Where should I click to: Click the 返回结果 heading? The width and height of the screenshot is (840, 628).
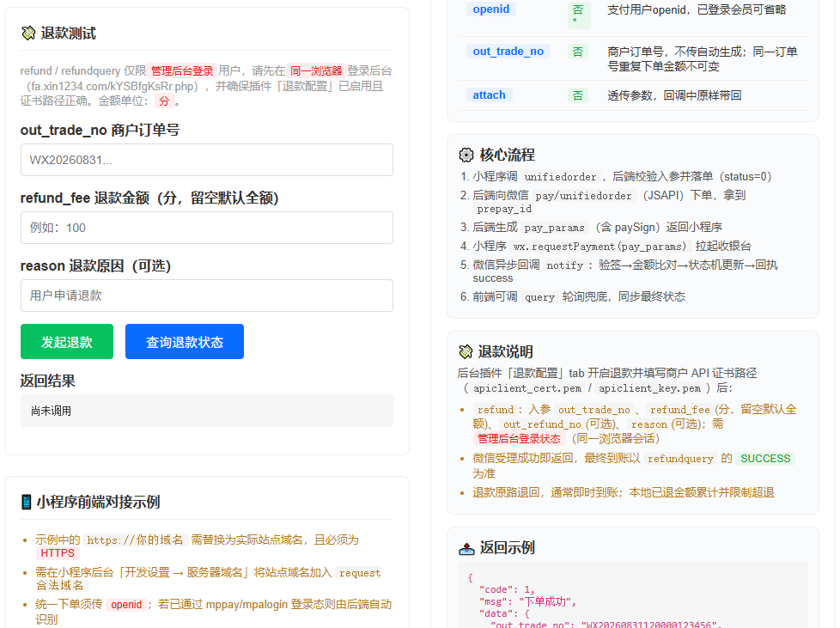[x=48, y=381]
